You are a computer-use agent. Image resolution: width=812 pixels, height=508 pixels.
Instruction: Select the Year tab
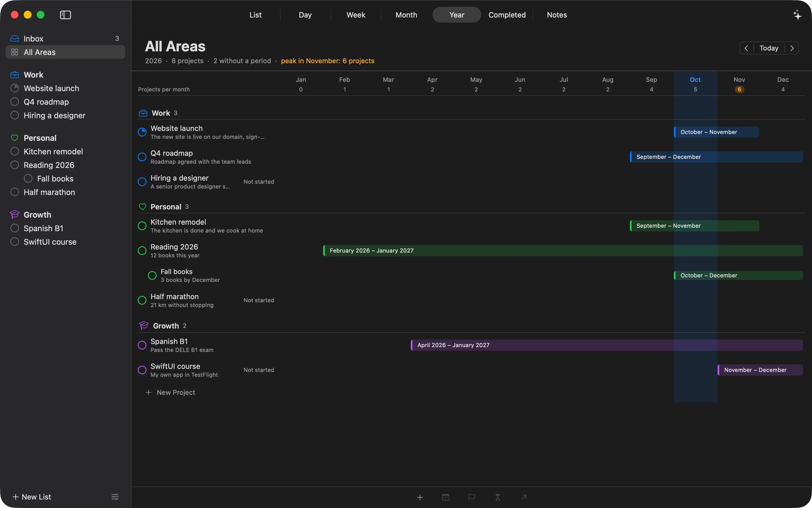457,15
